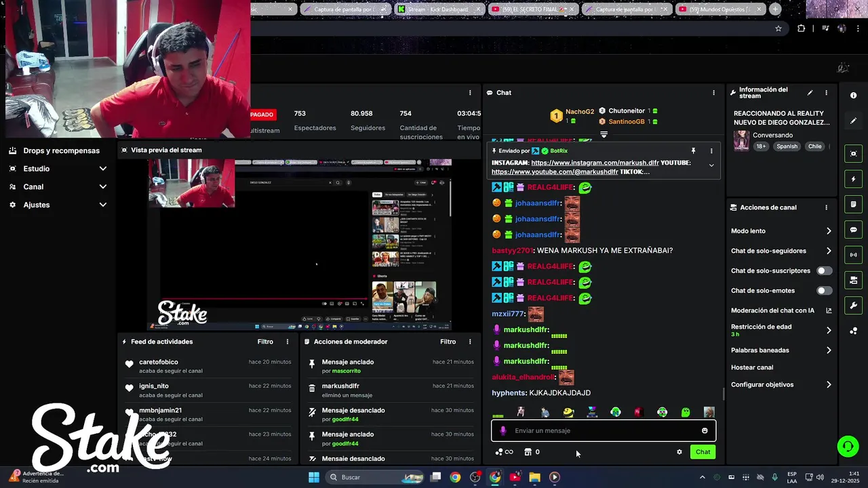Open new browser tab with plus
This screenshot has width=868, height=488.
775,9
